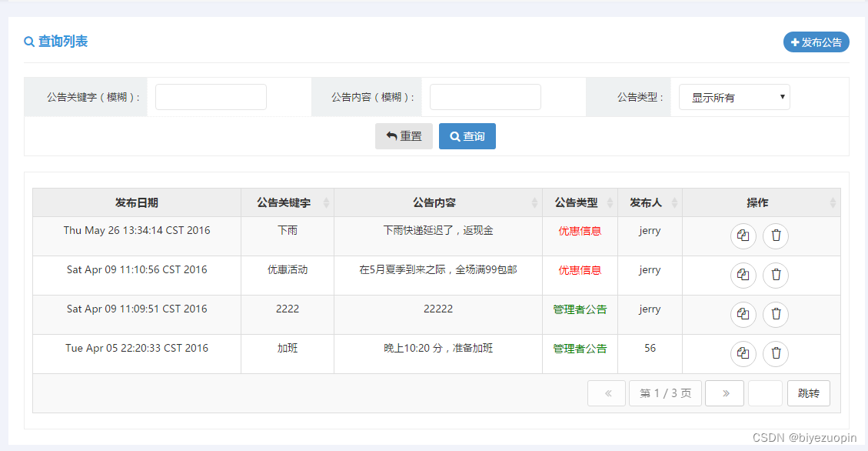Click copy icon in the 2222 row
Screen dimensions: 868x451
tap(743, 314)
